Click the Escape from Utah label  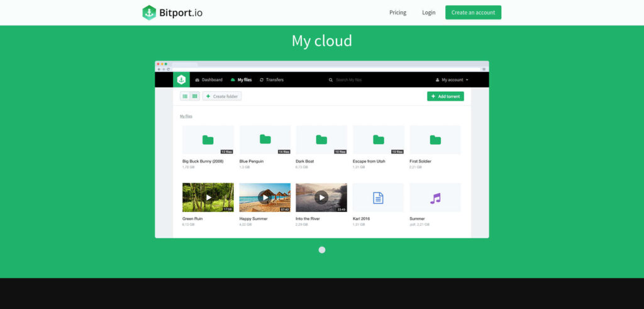click(x=369, y=162)
